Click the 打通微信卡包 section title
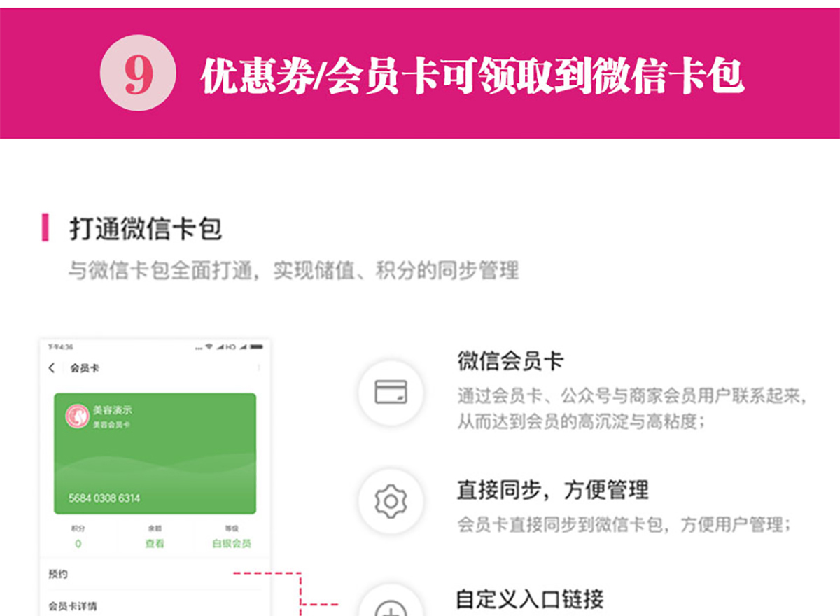 [146, 228]
